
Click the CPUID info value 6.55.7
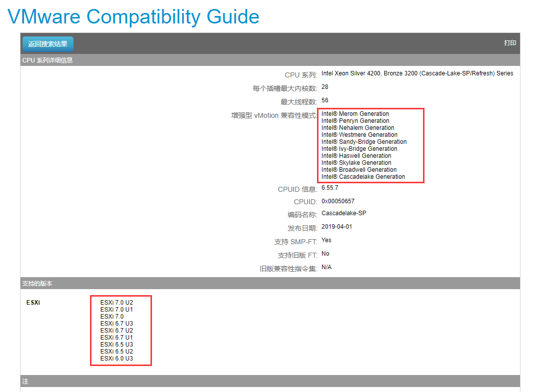pyautogui.click(x=329, y=188)
